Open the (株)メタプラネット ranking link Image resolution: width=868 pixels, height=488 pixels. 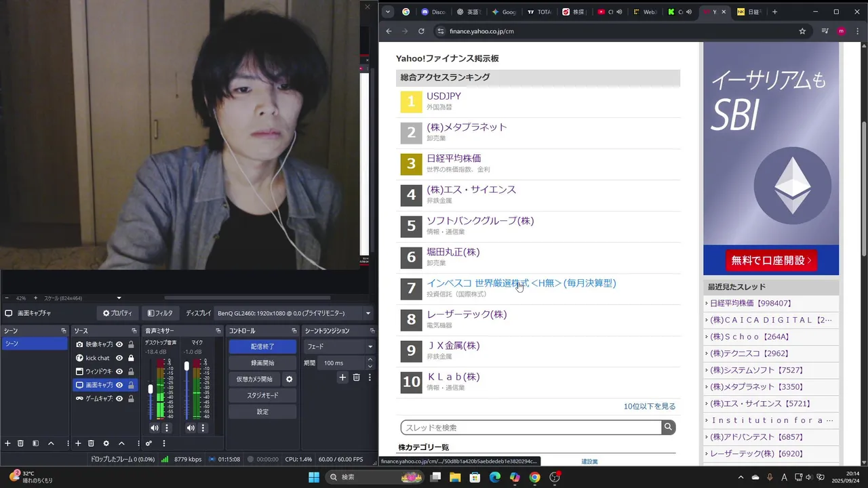467,127
